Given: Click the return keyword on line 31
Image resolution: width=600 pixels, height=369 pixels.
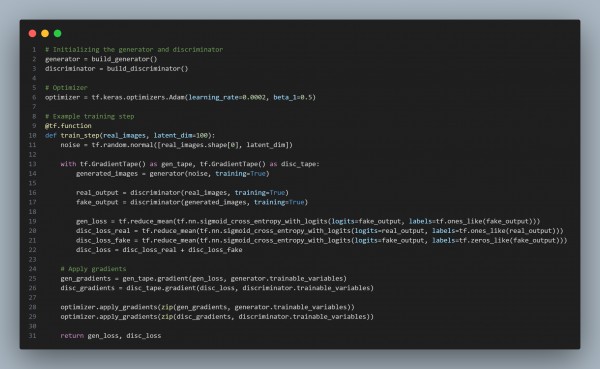Looking at the screenshot, I should [x=72, y=336].
